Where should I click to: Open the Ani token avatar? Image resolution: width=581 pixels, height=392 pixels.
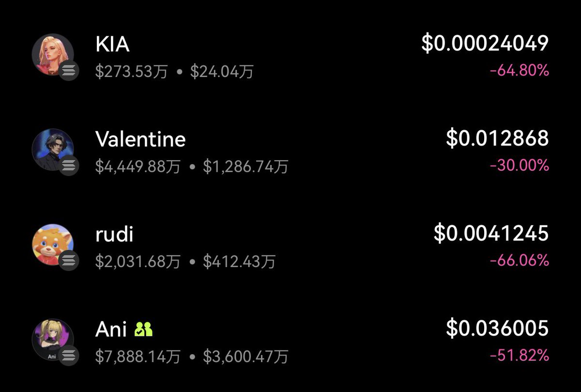click(53, 339)
